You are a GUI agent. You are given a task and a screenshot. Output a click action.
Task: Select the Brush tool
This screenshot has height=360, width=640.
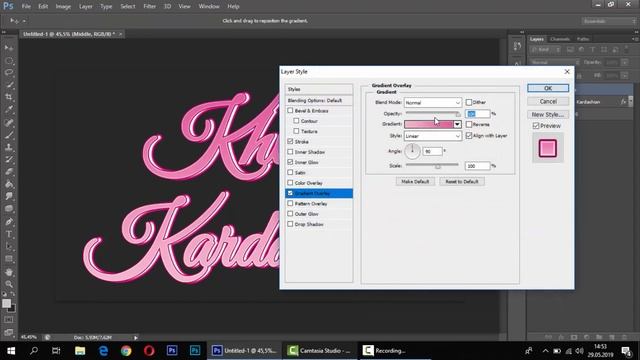tap(9, 135)
